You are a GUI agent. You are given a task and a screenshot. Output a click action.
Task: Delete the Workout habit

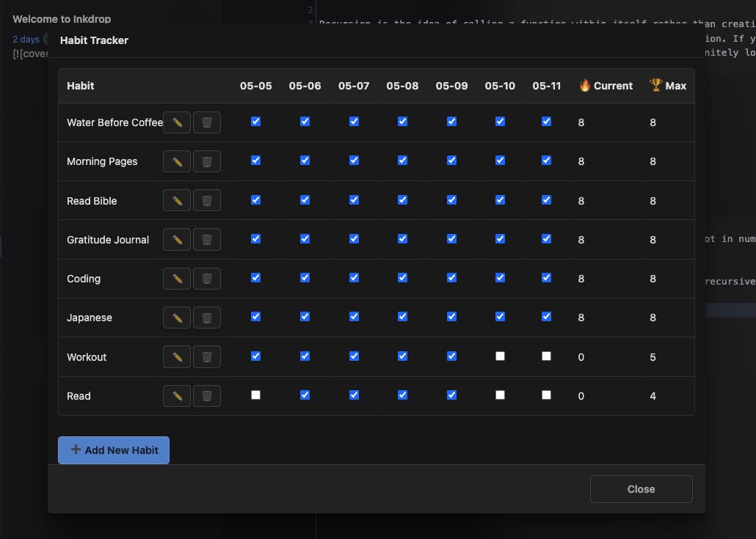207,356
